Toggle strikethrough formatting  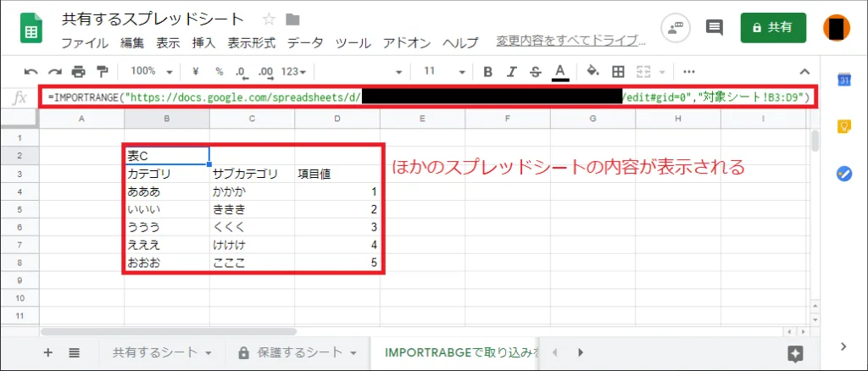tap(536, 71)
